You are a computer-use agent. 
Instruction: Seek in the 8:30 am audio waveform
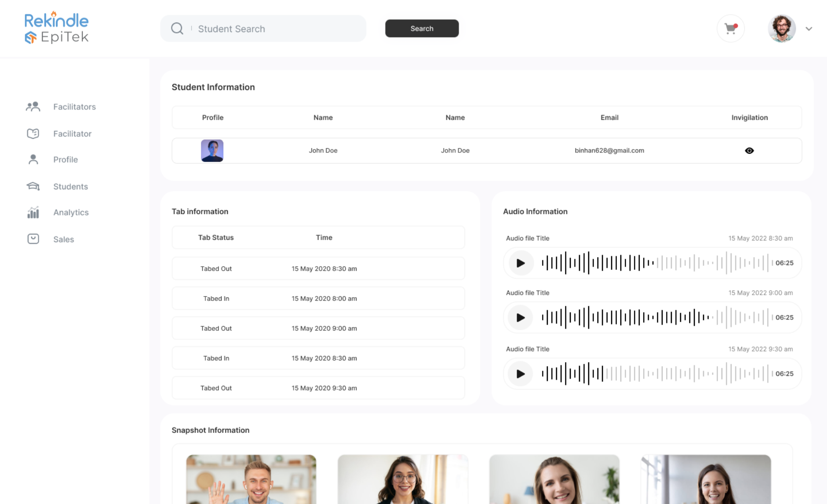pos(657,263)
